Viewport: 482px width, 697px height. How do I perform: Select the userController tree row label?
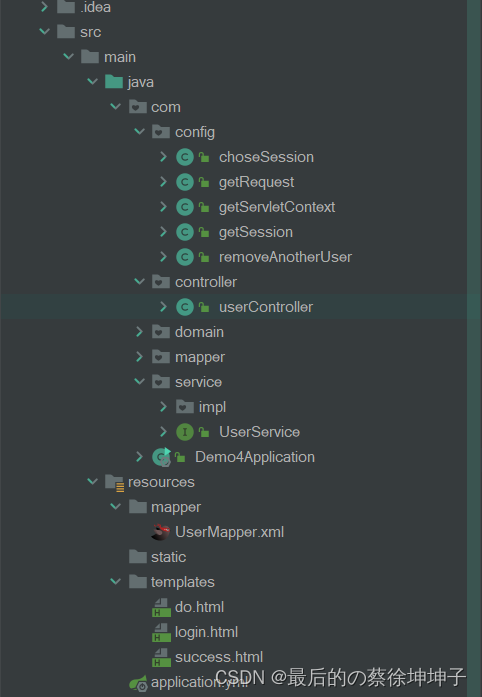pyautogui.click(x=266, y=307)
